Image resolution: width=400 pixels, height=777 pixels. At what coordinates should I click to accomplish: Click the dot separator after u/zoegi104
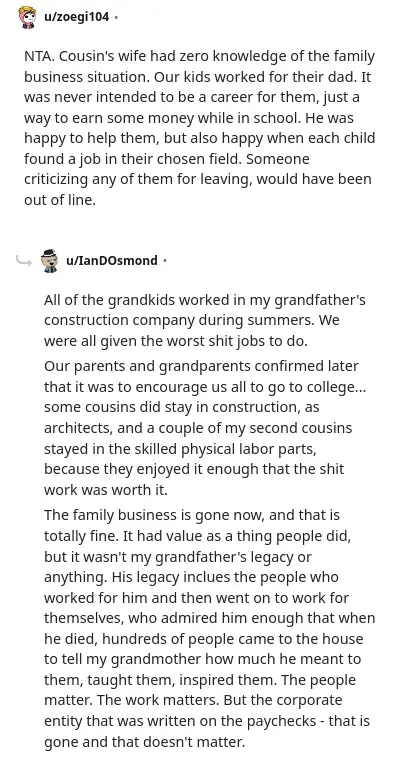pos(116,18)
